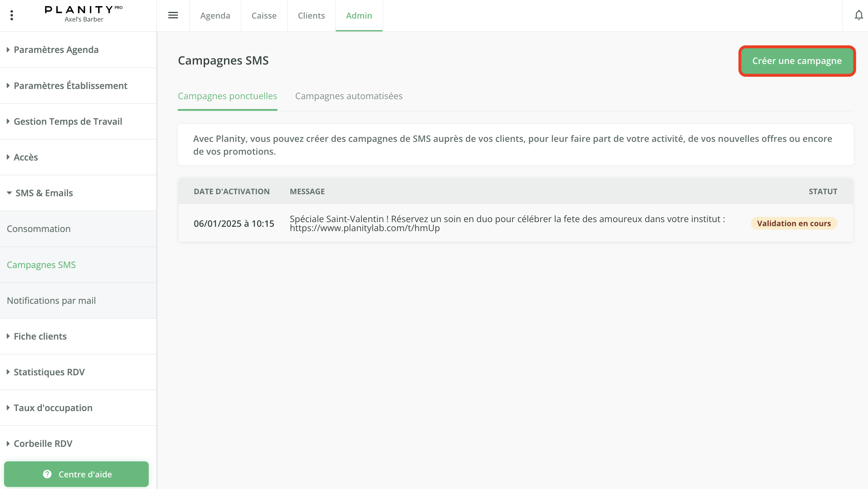Expand the Statistiques RDV section
Image resolution: width=868 pixels, height=489 pixels.
click(49, 372)
